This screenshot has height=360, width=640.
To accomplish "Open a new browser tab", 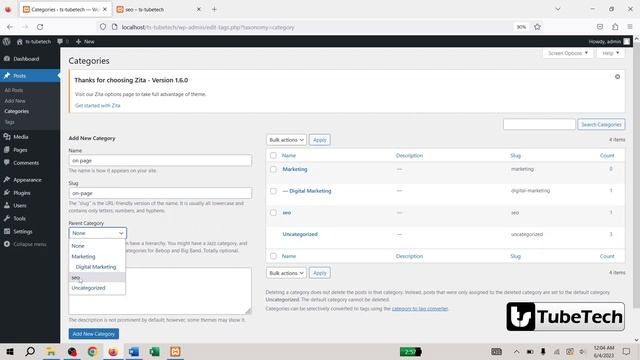I will click(214, 9).
